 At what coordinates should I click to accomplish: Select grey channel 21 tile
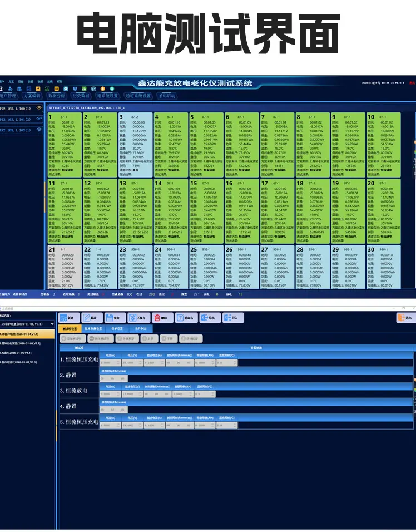tap(65, 267)
